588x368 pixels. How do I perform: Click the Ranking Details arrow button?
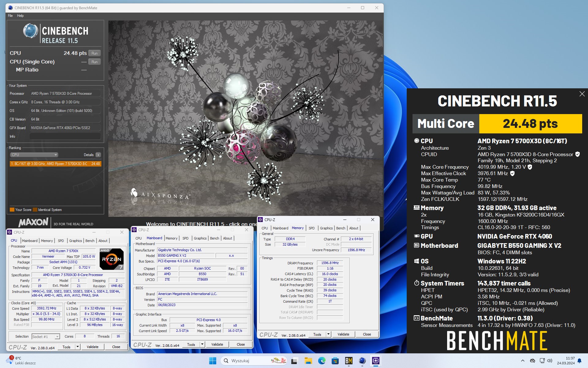tap(98, 155)
